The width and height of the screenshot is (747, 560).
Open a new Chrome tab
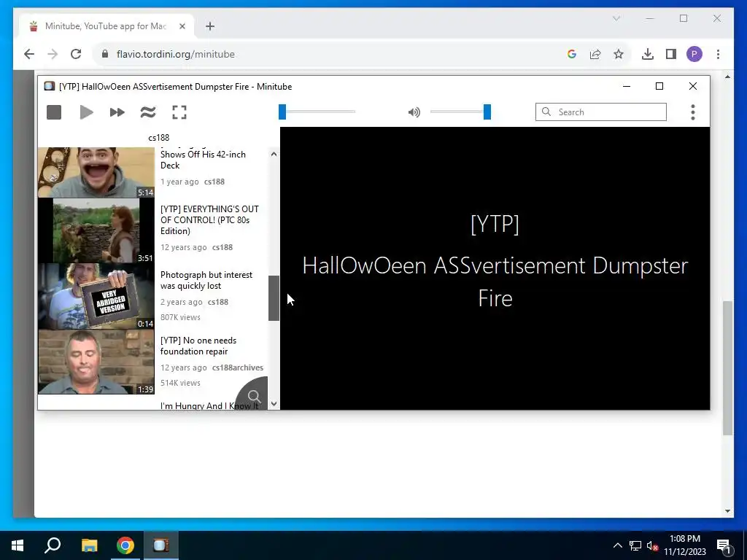210,26
